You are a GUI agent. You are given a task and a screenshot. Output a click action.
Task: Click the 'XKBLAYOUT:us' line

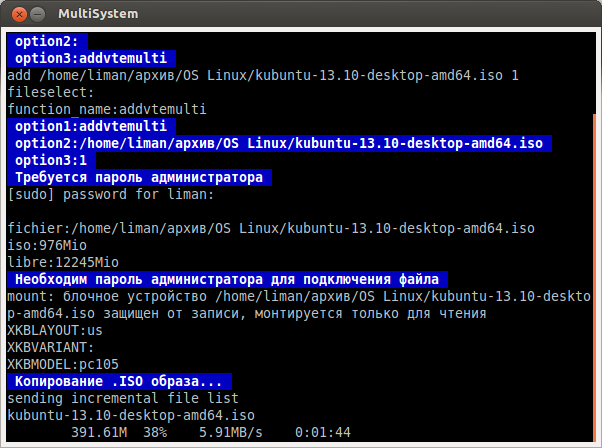click(55, 331)
